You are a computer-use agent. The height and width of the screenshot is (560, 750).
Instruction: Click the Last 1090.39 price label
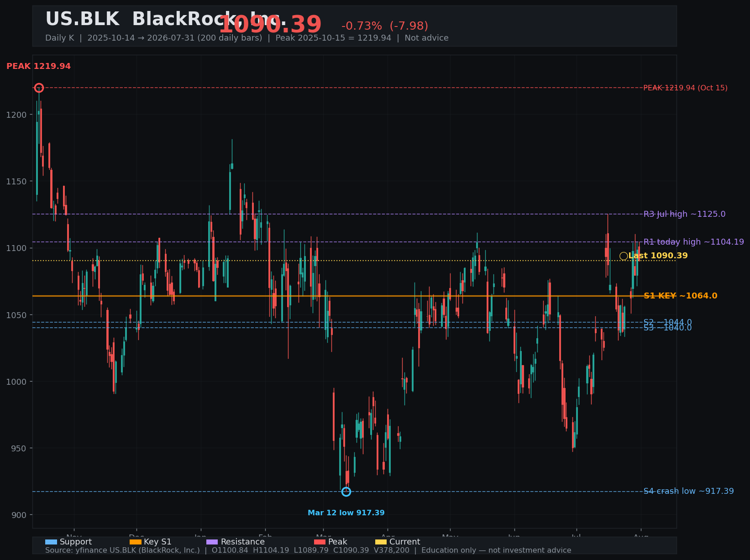coord(658,256)
